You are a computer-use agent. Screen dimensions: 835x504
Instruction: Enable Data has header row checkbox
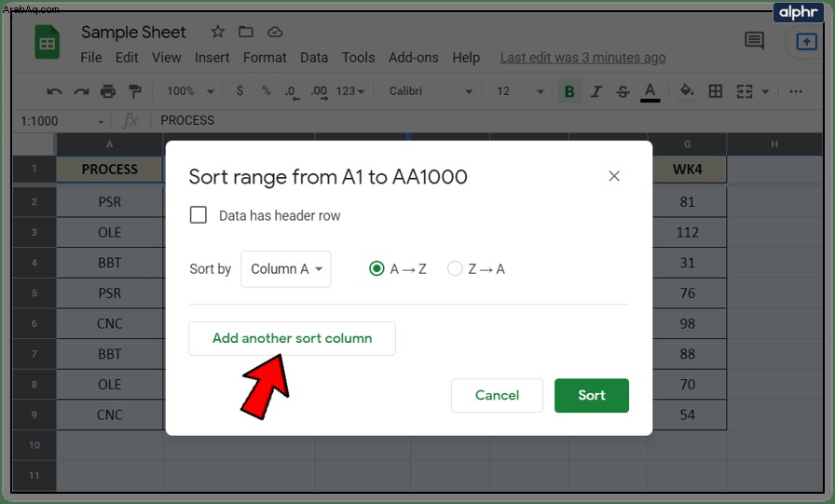(x=198, y=215)
